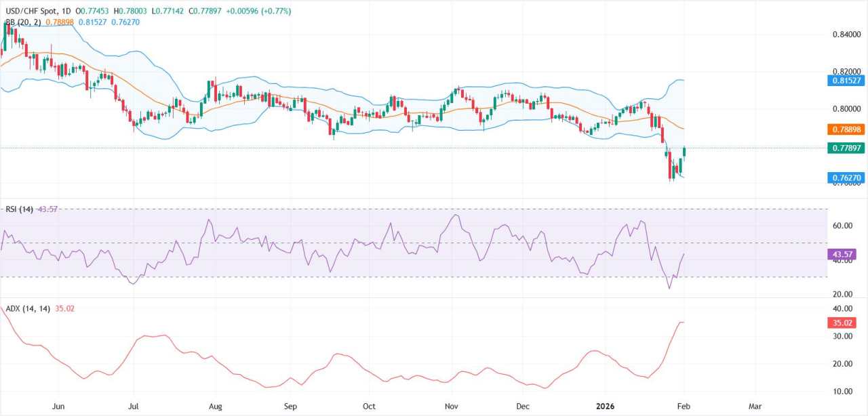Image resolution: width=868 pixels, height=416 pixels.
Task: Click the Jun label on time axis
Action: pos(58,407)
